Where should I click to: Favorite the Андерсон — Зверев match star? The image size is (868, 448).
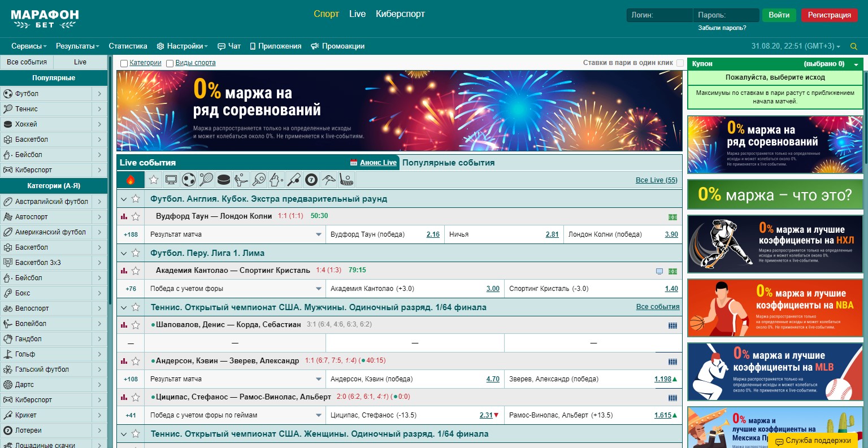click(x=136, y=361)
